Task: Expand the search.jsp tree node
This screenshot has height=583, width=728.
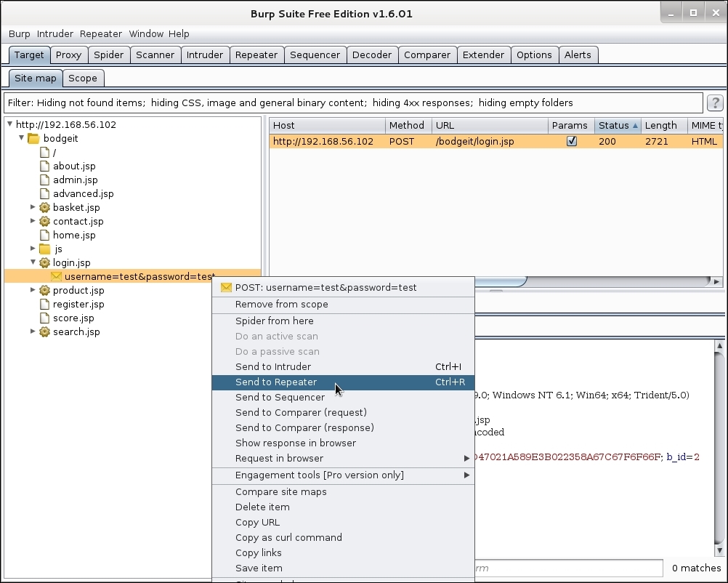Action: tap(33, 331)
